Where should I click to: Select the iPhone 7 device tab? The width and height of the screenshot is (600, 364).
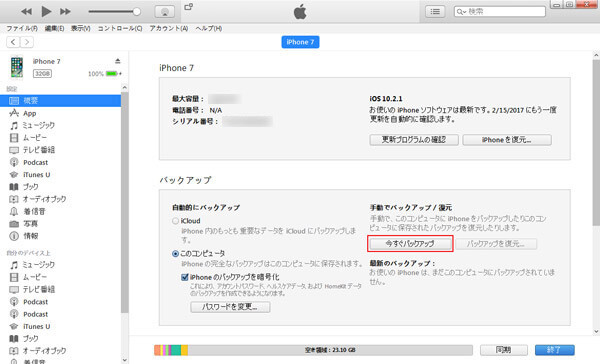coord(300,42)
